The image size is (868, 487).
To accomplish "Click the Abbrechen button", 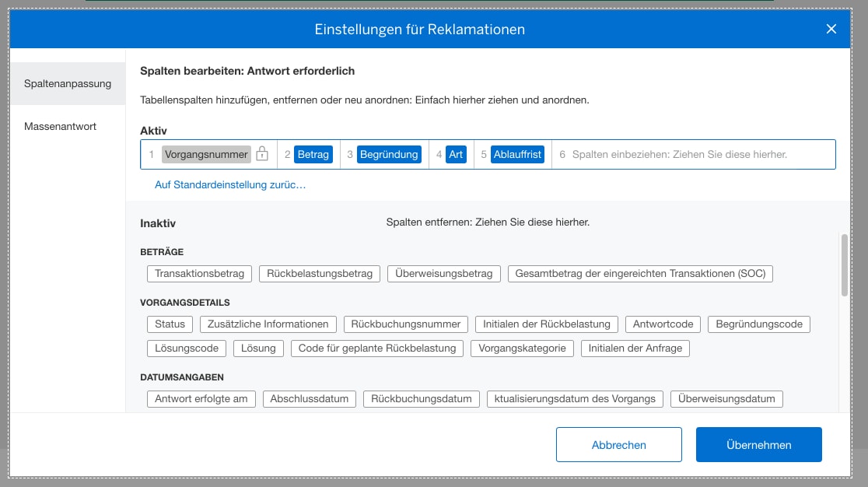I will [x=618, y=444].
